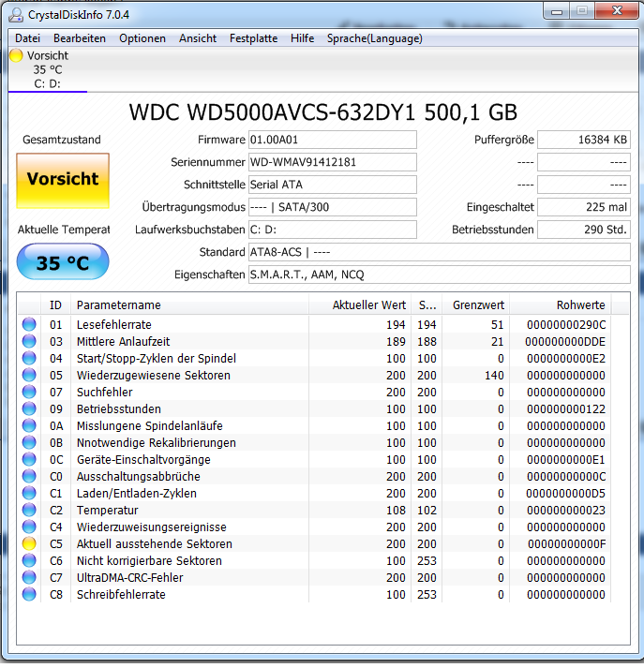Click the Puffergröße field 16384 KB
Screen dimensions: 644x668
coord(583,140)
